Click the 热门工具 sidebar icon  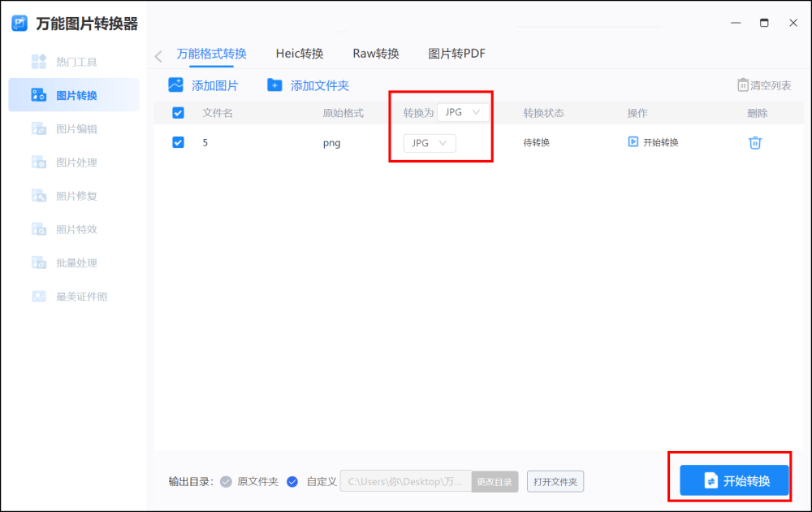coord(39,62)
